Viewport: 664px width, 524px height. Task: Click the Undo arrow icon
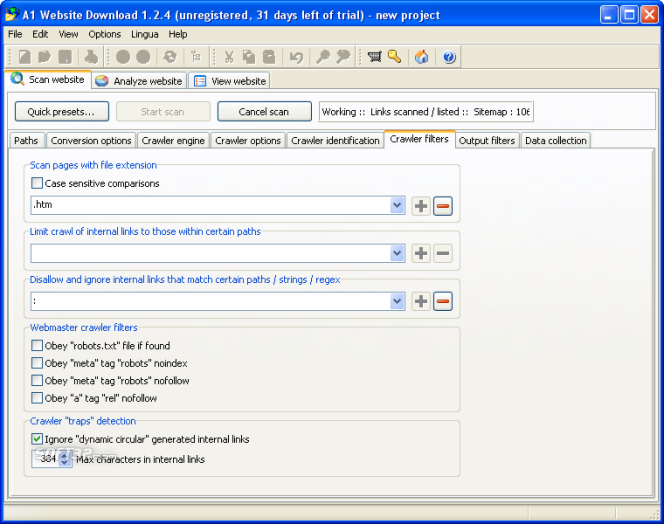[x=296, y=56]
